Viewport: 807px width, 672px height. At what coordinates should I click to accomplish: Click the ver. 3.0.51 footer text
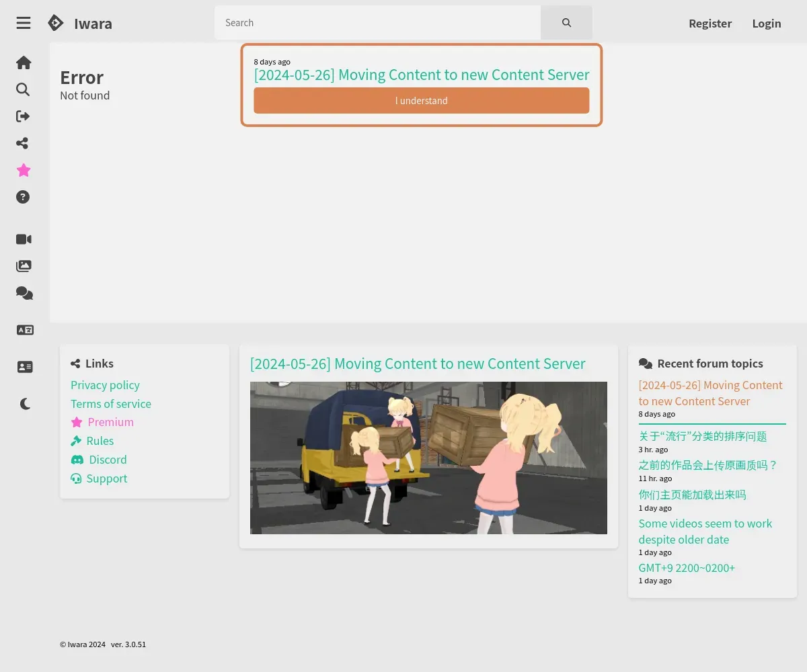128,644
